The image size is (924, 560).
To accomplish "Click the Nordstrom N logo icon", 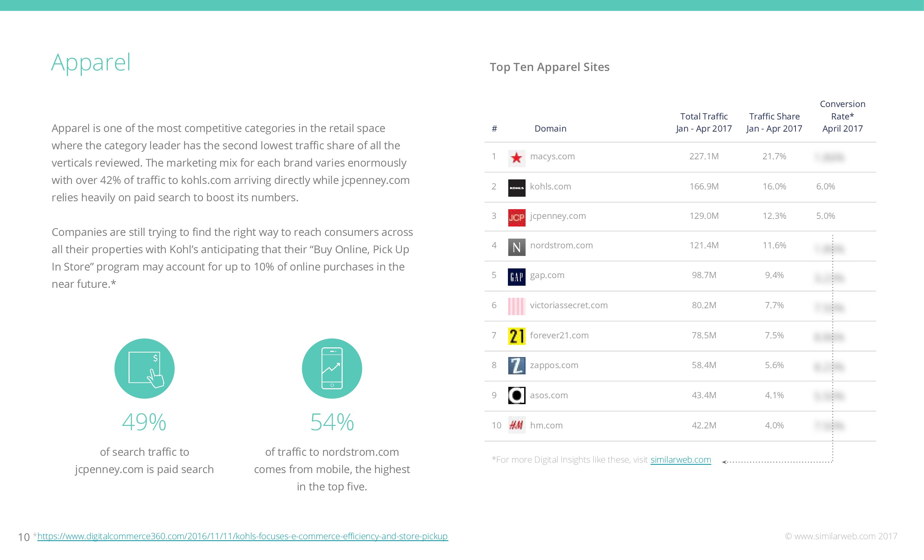I will pos(516,247).
